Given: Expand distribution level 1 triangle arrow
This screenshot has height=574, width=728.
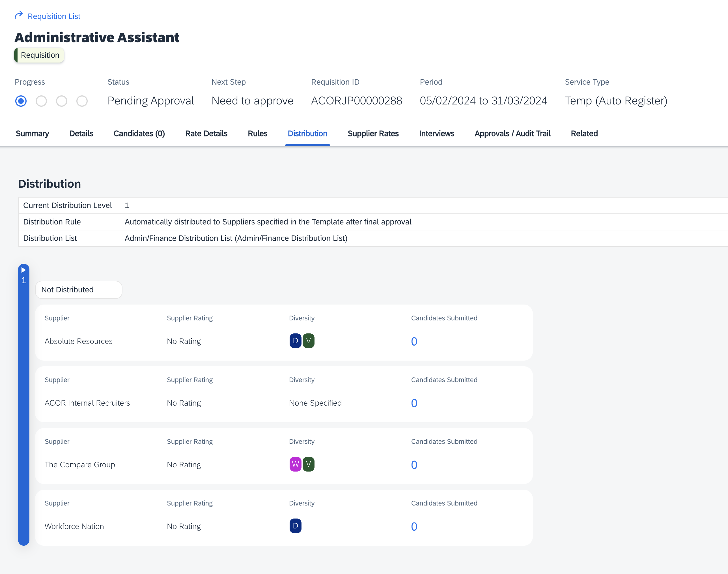Looking at the screenshot, I should tap(23, 270).
